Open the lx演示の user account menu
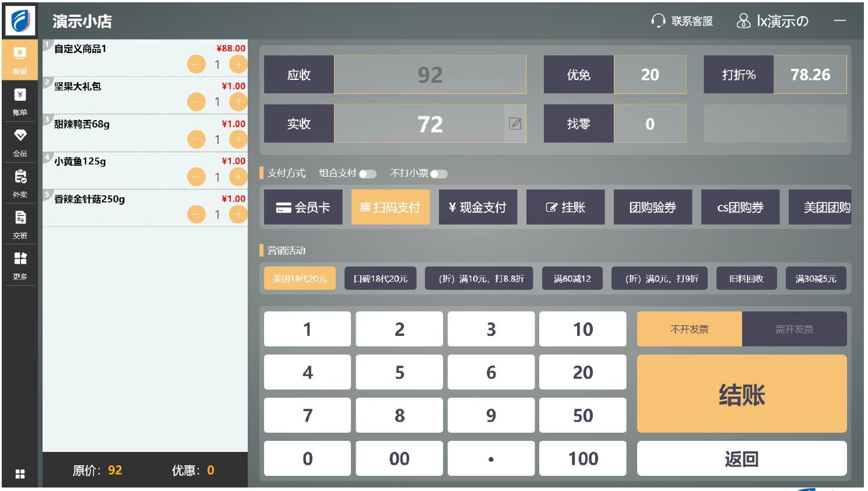This screenshot has height=491, width=868. coord(773,22)
